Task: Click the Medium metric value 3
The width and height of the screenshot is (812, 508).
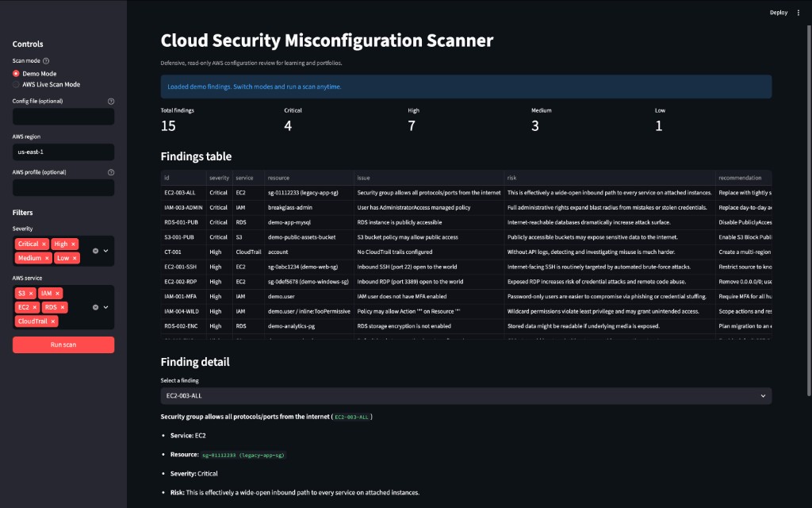Action: [535, 126]
